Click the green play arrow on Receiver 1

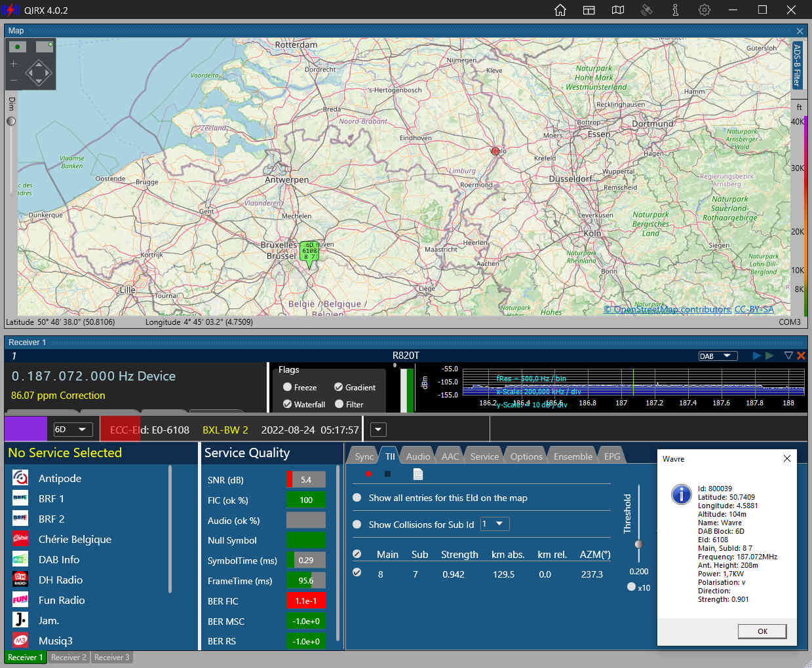coord(769,356)
